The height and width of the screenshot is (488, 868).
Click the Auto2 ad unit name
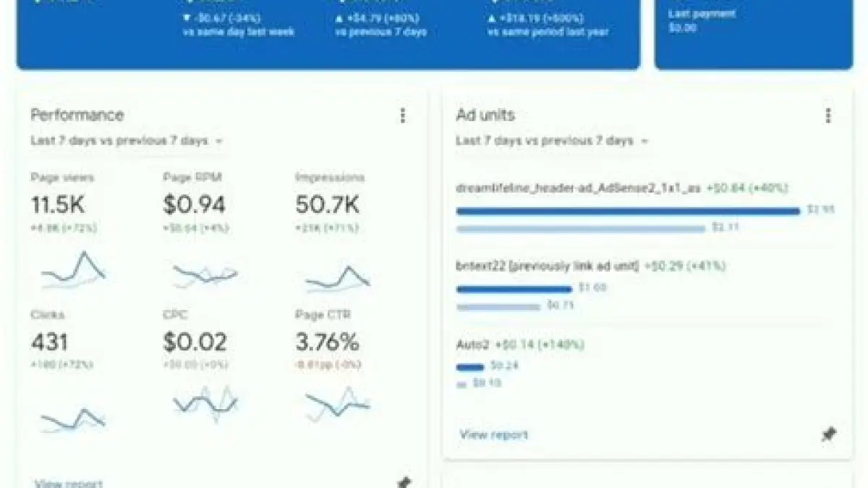(x=471, y=344)
